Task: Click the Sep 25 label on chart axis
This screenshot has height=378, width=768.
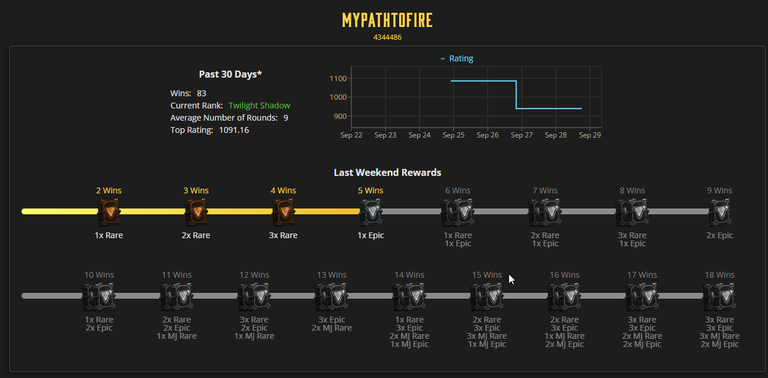Action: click(x=454, y=135)
